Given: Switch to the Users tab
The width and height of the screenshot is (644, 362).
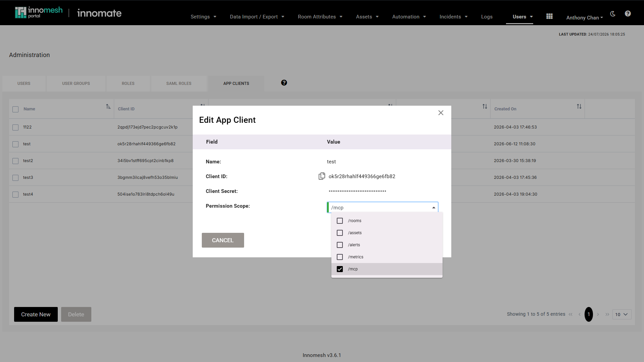Looking at the screenshot, I should (x=24, y=83).
